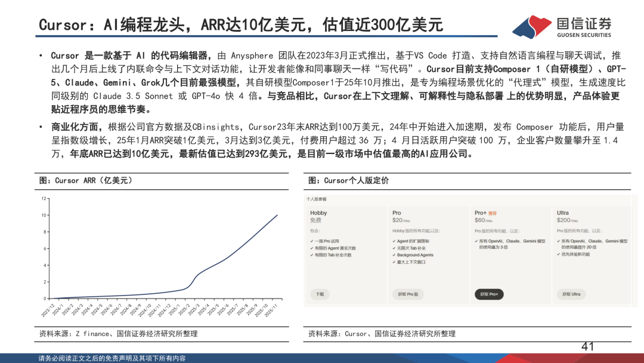644x363 pixels.
Task: Click the x-axis label 2023/12
Action: (48, 310)
